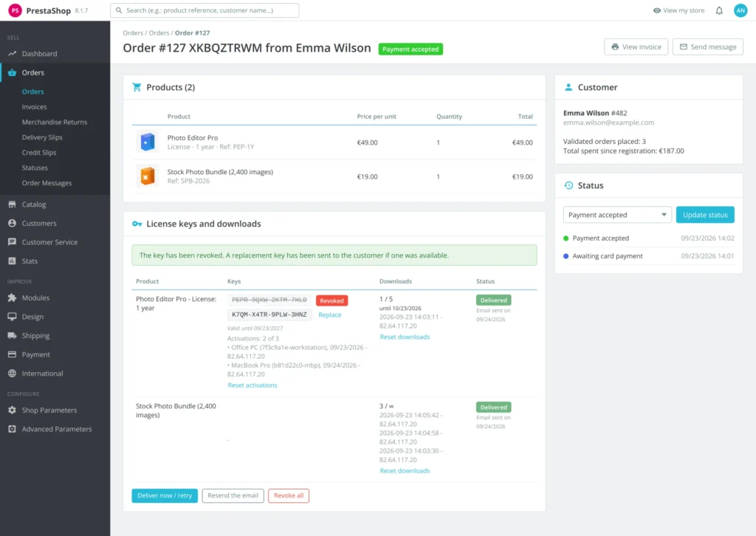Open the Payment accepted status dropdown
The height and width of the screenshot is (536, 756).
[617, 215]
